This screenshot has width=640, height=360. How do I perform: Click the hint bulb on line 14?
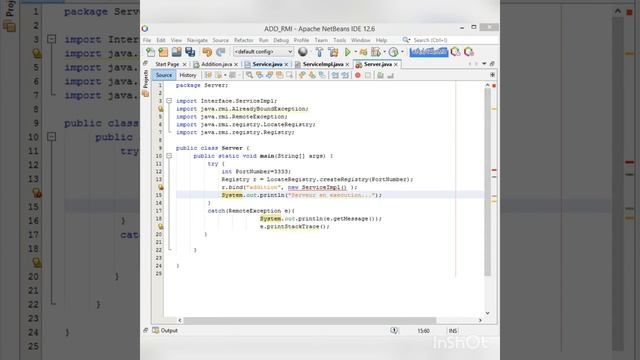[160, 187]
